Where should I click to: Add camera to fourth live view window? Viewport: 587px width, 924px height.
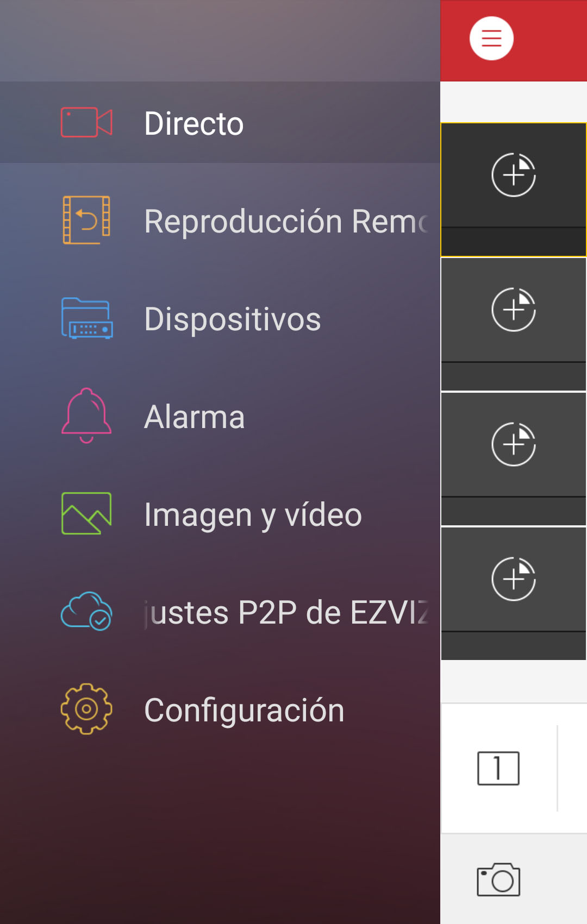[514, 579]
